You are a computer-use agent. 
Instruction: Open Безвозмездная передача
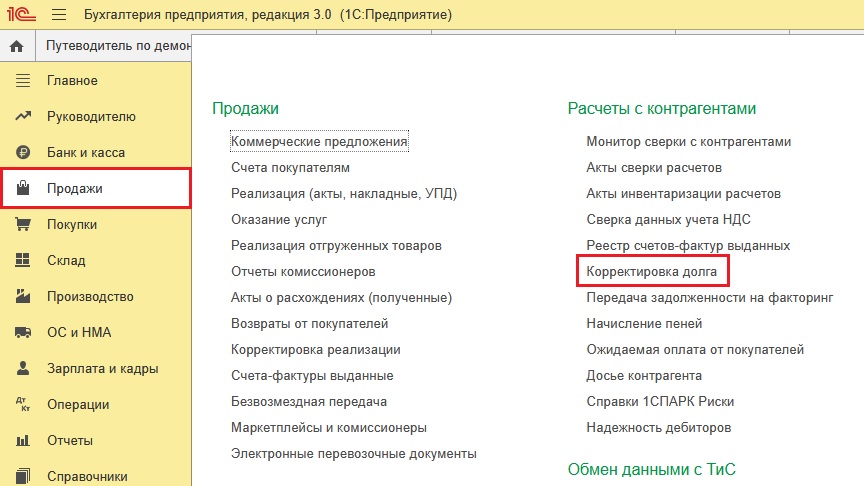(309, 402)
